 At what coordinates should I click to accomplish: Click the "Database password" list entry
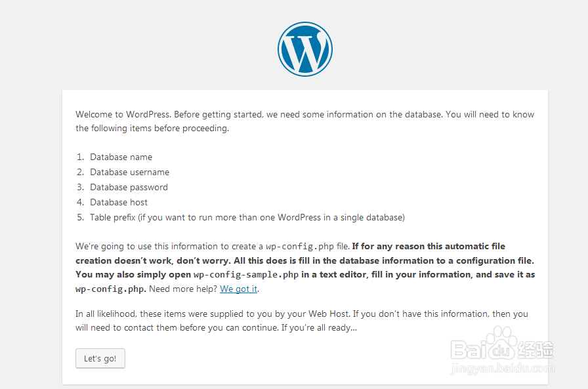(129, 188)
